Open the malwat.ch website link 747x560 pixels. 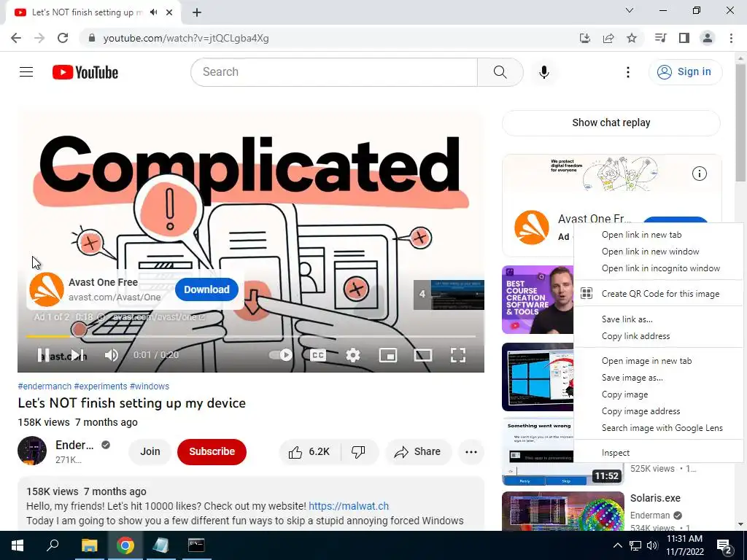(x=349, y=506)
